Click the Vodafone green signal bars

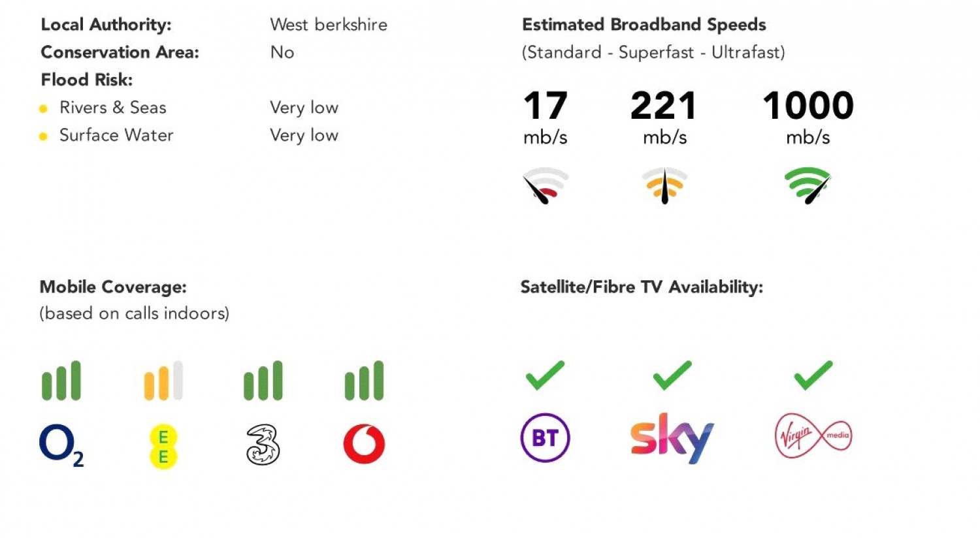pos(364,381)
